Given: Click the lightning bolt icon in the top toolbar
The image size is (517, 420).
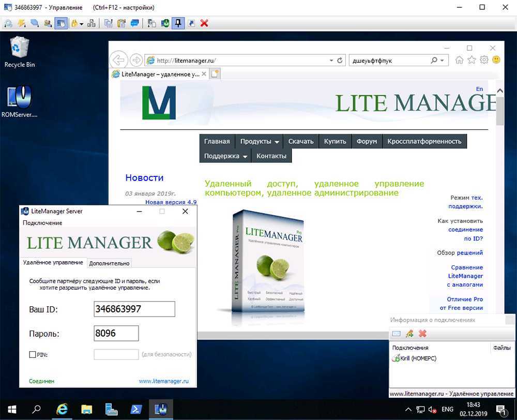Looking at the screenshot, I should click(x=21, y=23).
